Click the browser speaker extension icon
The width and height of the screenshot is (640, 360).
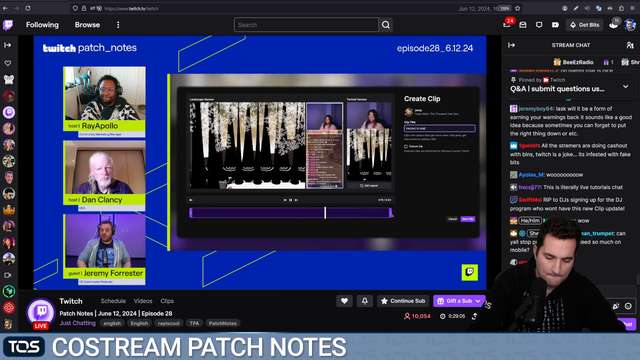click(x=587, y=8)
